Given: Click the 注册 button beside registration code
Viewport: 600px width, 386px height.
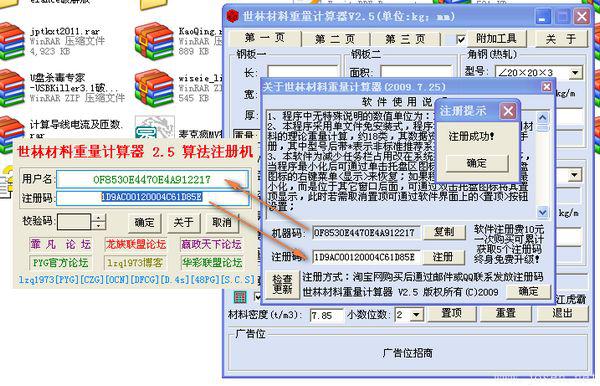Looking at the screenshot, I should pyautogui.click(x=443, y=257).
